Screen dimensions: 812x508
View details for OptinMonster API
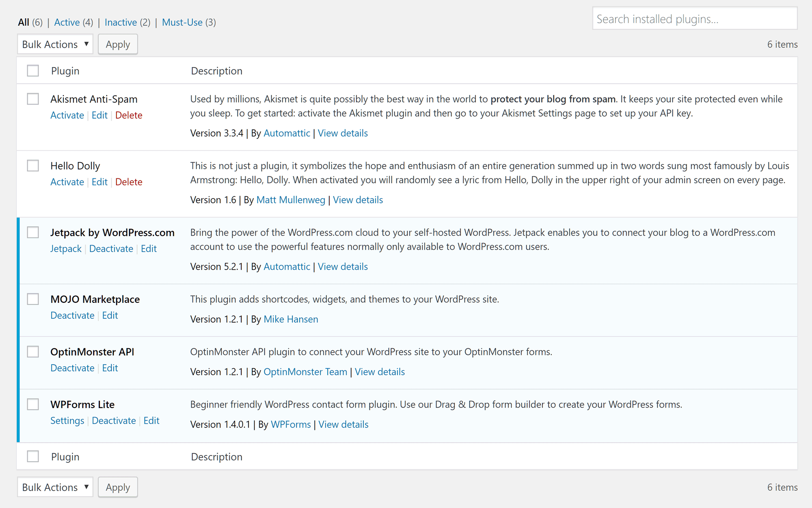(x=380, y=371)
